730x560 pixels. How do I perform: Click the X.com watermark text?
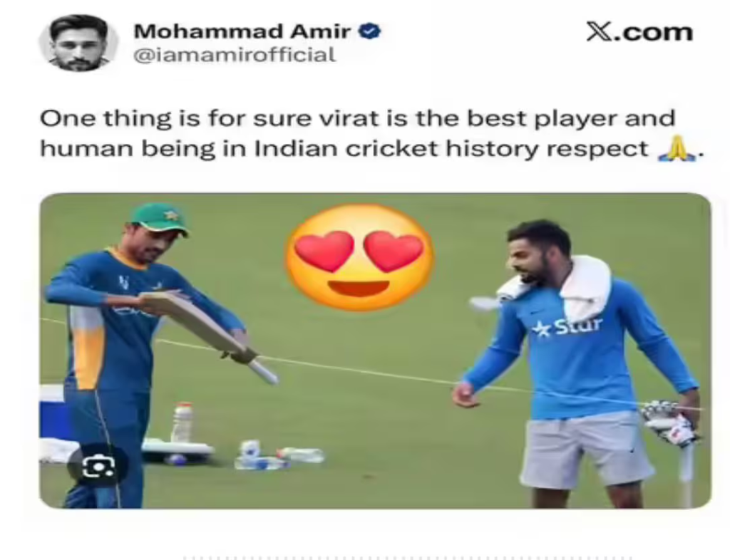click(639, 31)
